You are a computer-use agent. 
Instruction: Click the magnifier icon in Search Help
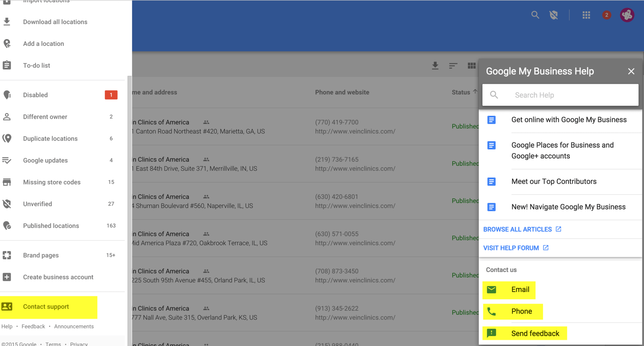(x=494, y=95)
